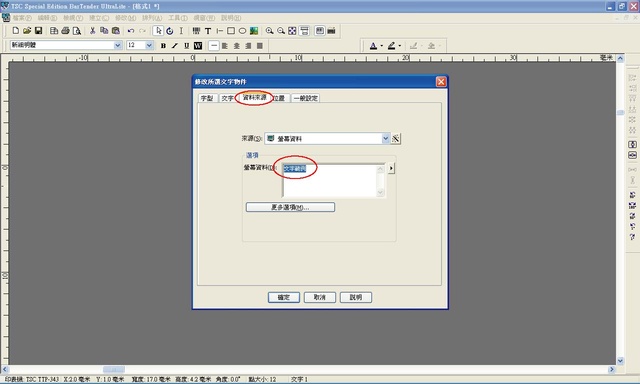640x384 pixels.
Task: Toggle bold formatting B
Action: [163, 46]
